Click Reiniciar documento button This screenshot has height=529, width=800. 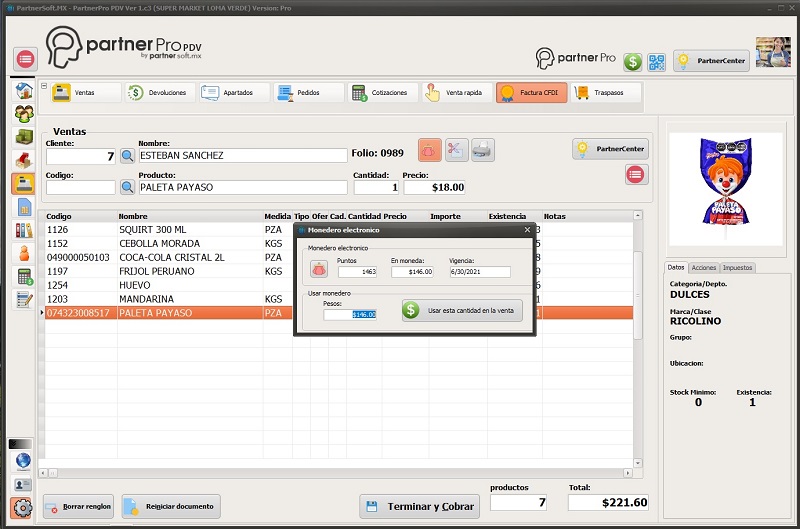(x=171, y=507)
